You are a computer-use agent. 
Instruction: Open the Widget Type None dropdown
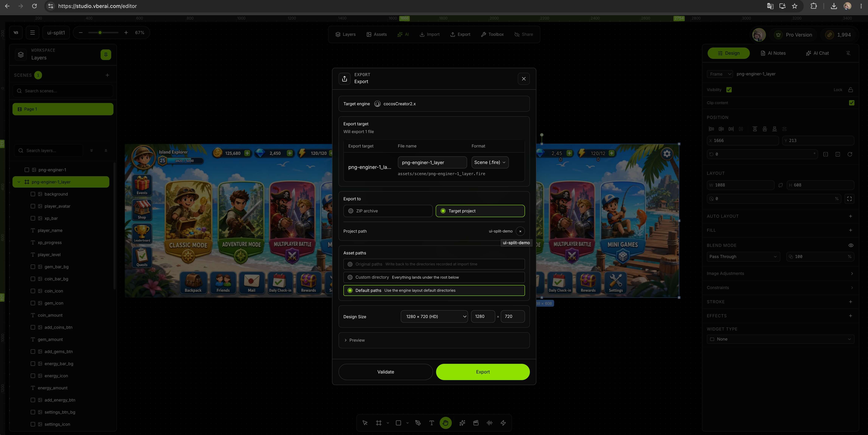[780, 339]
